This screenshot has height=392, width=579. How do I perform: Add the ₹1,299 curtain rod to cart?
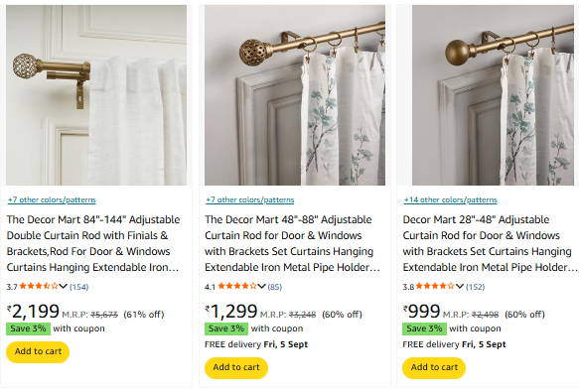point(236,367)
